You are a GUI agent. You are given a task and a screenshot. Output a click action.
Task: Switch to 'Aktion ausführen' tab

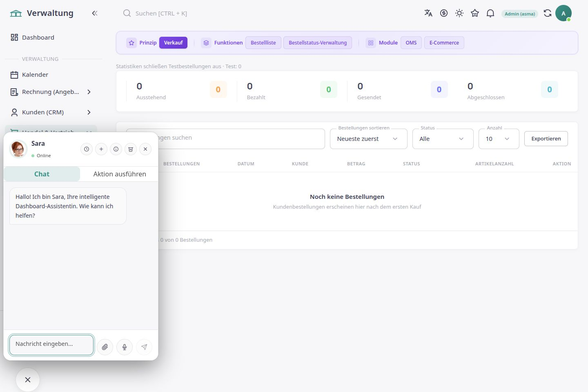pos(120,174)
